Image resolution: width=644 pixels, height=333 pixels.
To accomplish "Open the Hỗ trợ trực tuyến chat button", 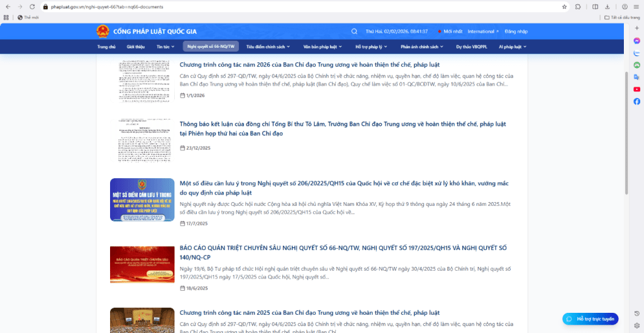I will [x=591, y=319].
